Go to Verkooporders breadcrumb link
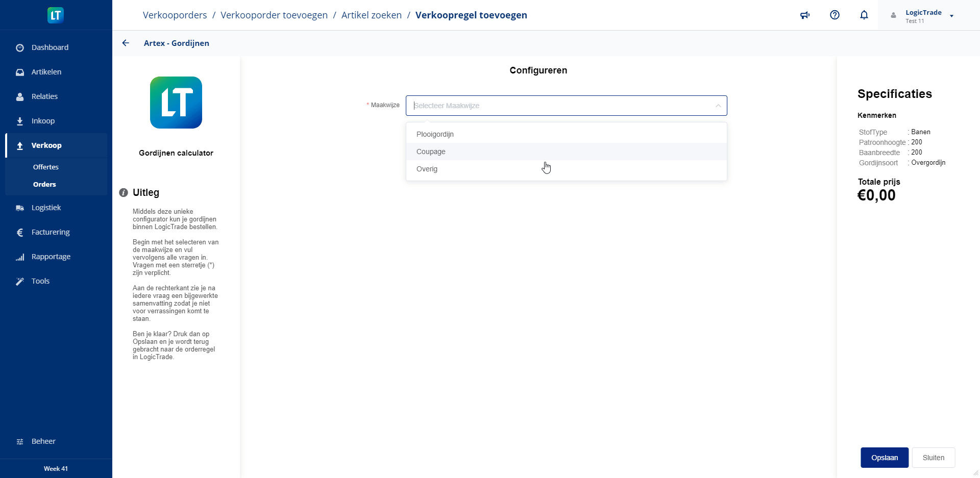This screenshot has height=478, width=980. pyautogui.click(x=175, y=15)
